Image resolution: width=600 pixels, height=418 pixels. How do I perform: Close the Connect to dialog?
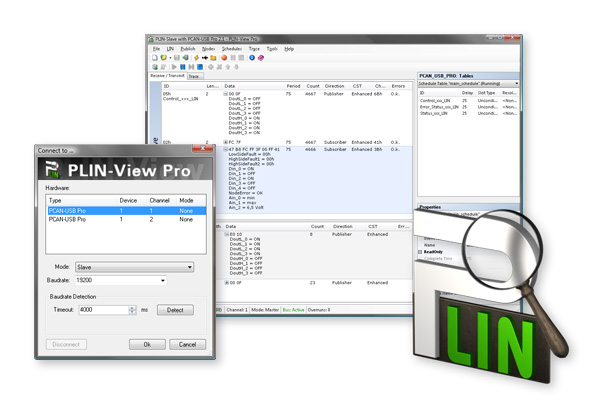[x=203, y=148]
